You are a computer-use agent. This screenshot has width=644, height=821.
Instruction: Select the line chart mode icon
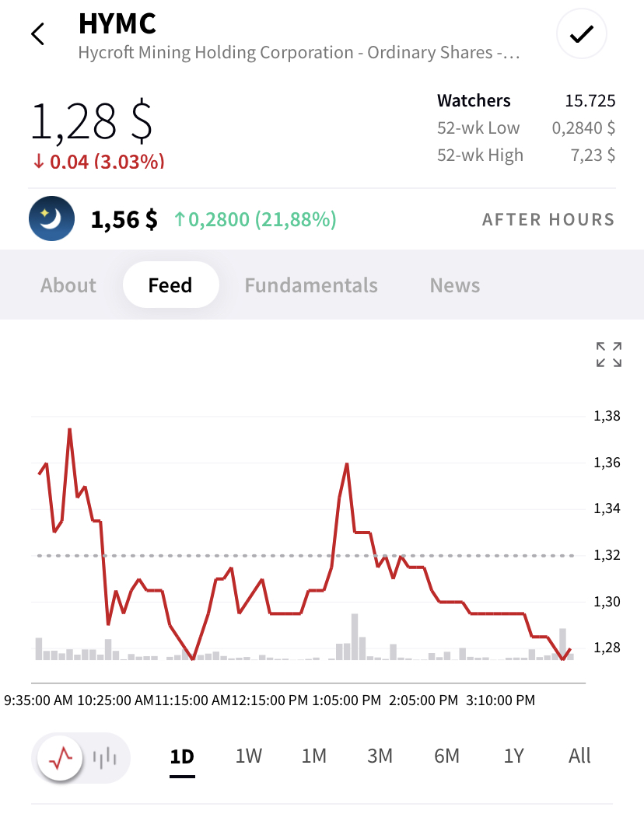point(61,757)
